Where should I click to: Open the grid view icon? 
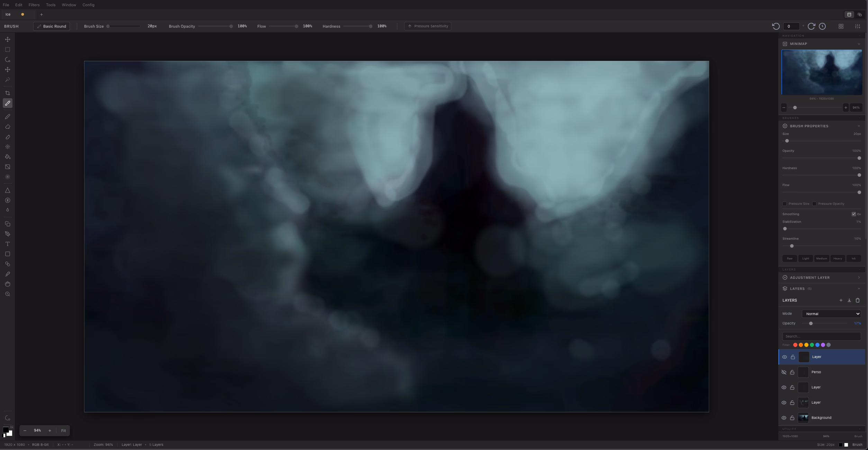[x=841, y=26]
